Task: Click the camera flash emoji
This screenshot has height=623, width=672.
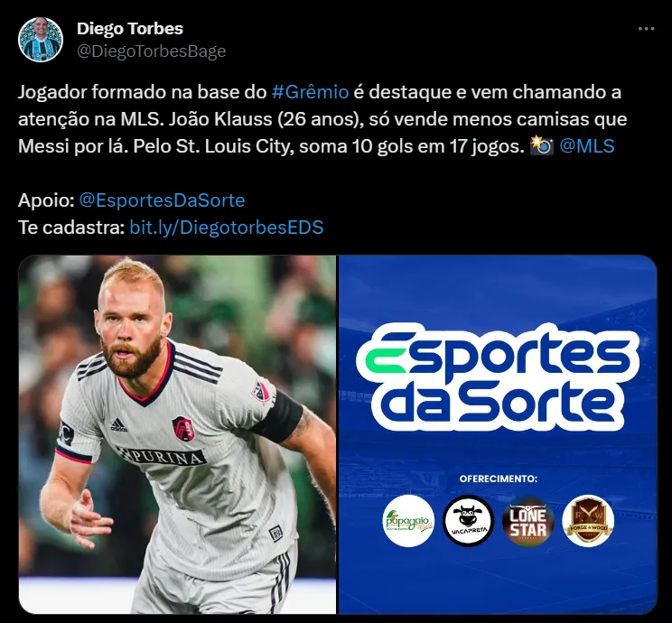Action: click(542, 145)
